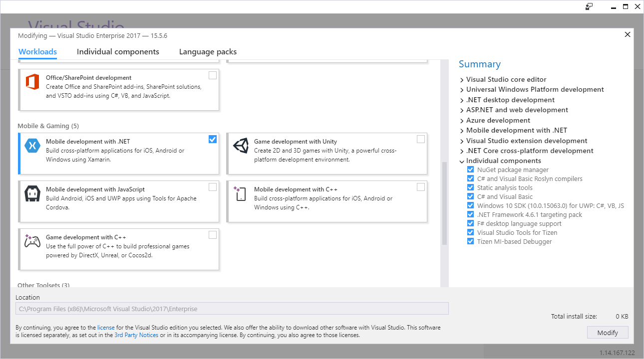Image resolution: width=644 pixels, height=359 pixels.
Task: Expand .NET Core cross-platform development summary
Action: coord(462,151)
